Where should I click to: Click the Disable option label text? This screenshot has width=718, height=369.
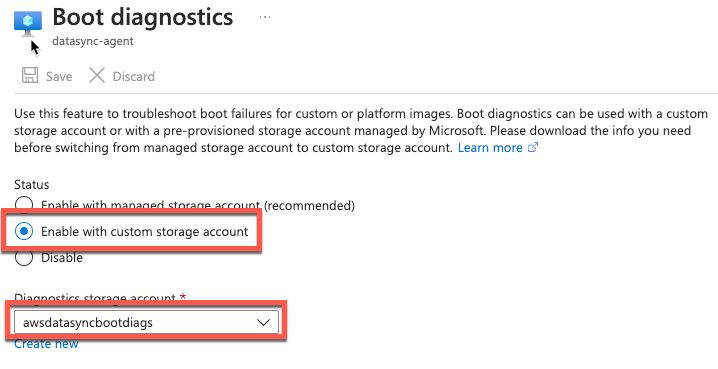click(x=62, y=258)
